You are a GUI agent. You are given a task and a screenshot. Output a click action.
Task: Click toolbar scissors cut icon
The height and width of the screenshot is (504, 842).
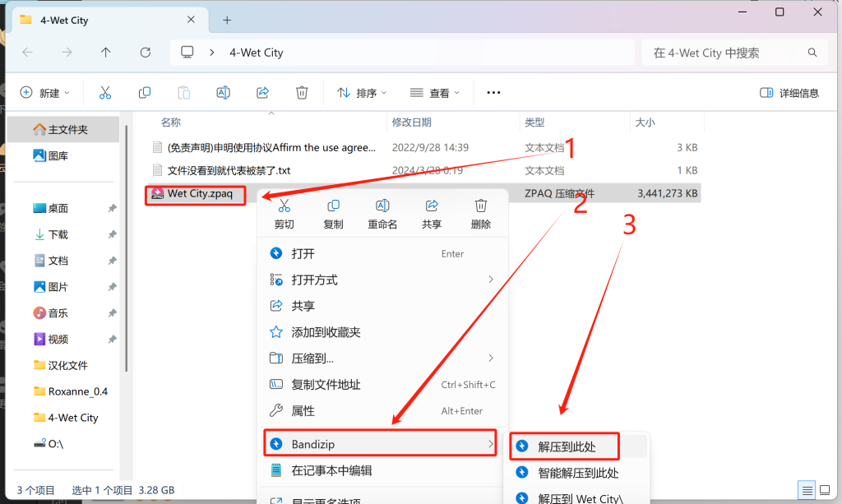105,93
